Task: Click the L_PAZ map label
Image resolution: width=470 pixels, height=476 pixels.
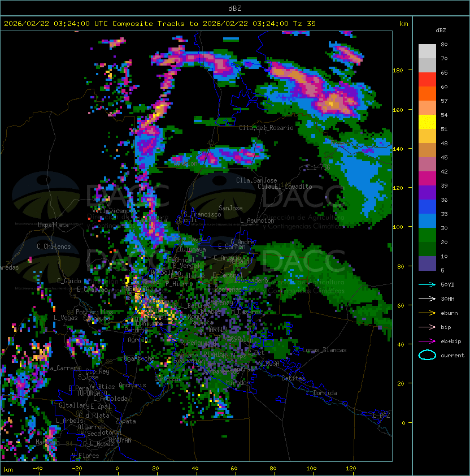Action: (381, 416)
